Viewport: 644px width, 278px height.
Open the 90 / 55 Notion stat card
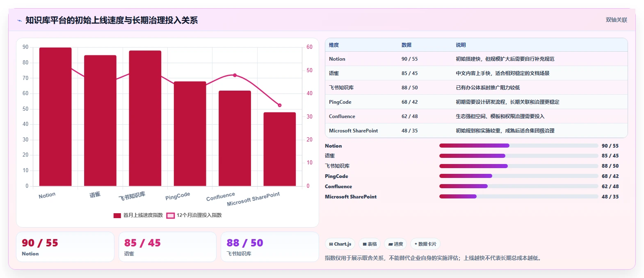click(65, 247)
